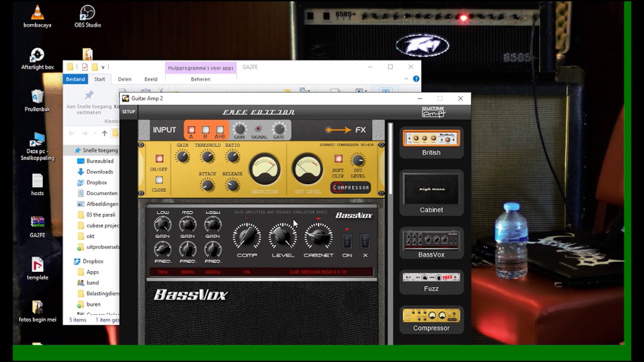Image resolution: width=644 pixels, height=362 pixels.
Task: Click the BassVox MID frequency knob
Action: tap(187, 249)
